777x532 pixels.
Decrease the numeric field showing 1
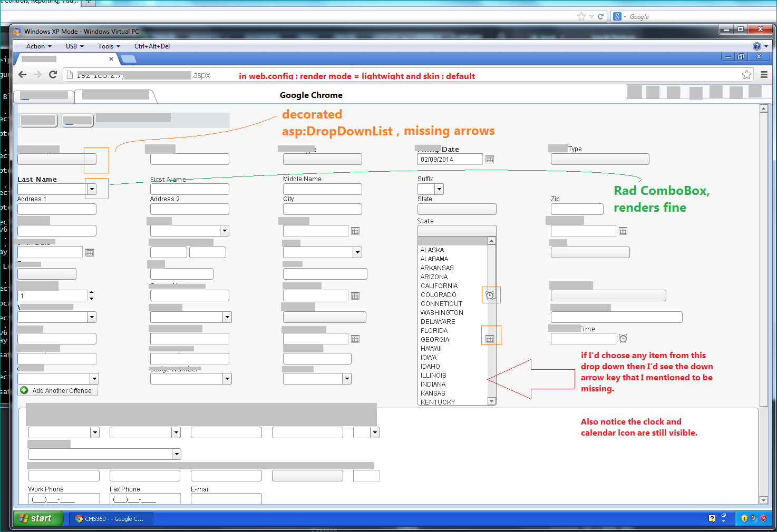click(x=91, y=299)
